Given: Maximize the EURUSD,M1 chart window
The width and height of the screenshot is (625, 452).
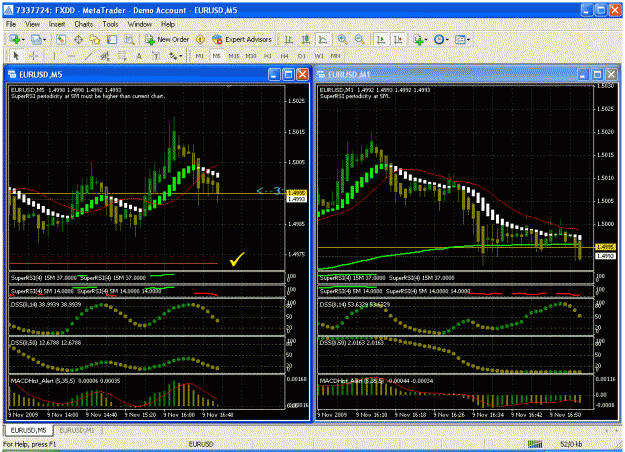Looking at the screenshot, I should (597, 75).
